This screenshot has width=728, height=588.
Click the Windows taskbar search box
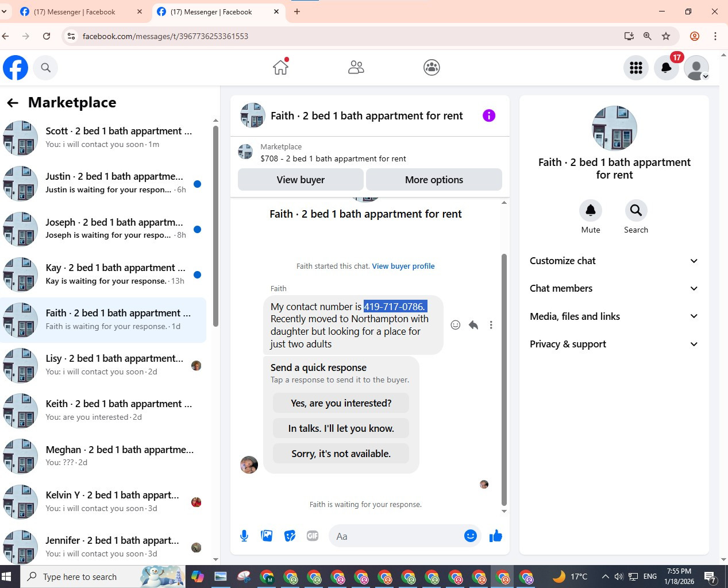pyautogui.click(x=103, y=577)
